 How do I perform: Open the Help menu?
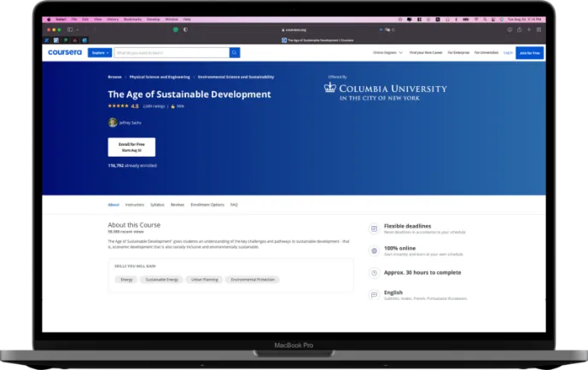187,20
